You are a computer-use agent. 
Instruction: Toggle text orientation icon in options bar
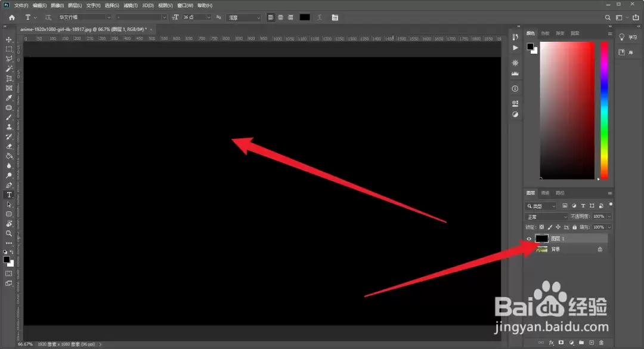48,18
